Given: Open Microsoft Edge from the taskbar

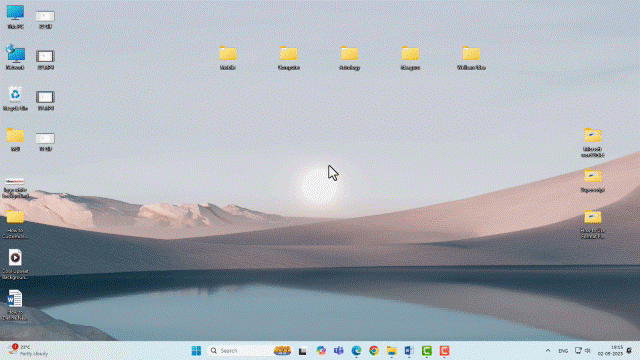Looking at the screenshot, I should pyautogui.click(x=356, y=351).
